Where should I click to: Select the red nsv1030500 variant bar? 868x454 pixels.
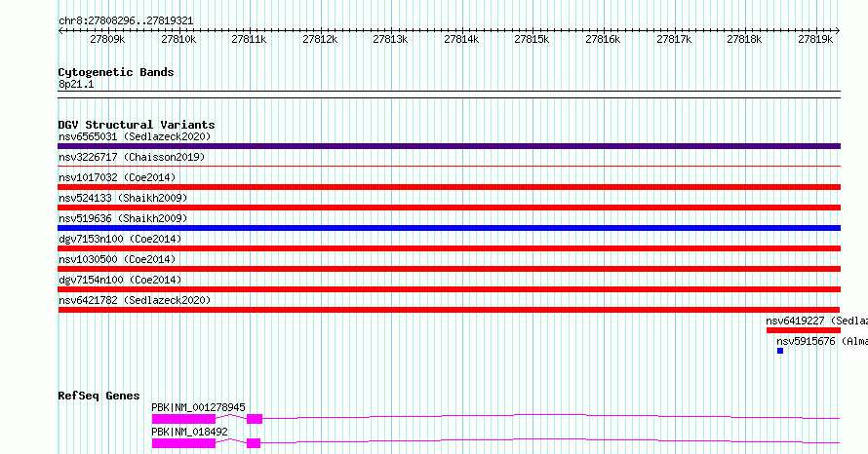449,269
